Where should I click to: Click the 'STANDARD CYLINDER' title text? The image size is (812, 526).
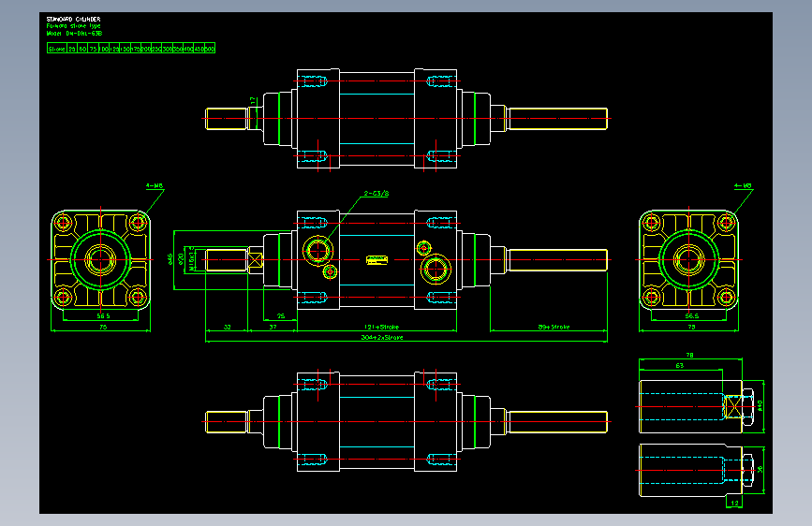pos(74,19)
